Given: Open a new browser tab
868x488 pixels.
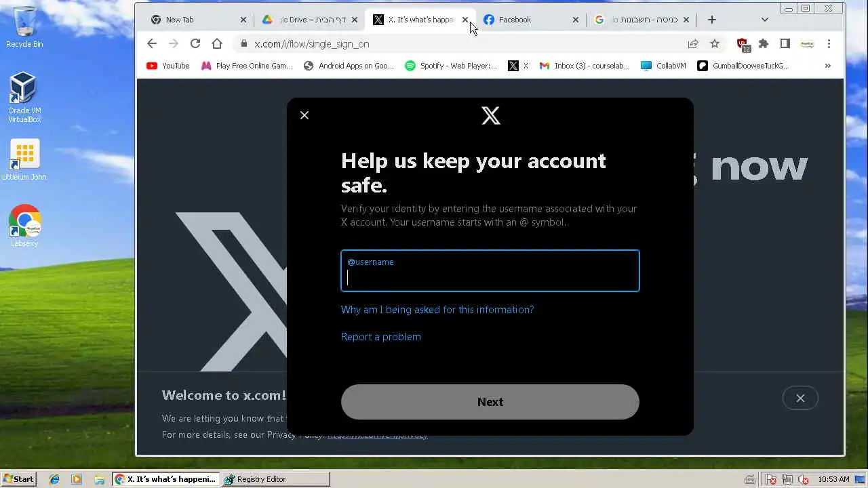Looking at the screenshot, I should [712, 20].
